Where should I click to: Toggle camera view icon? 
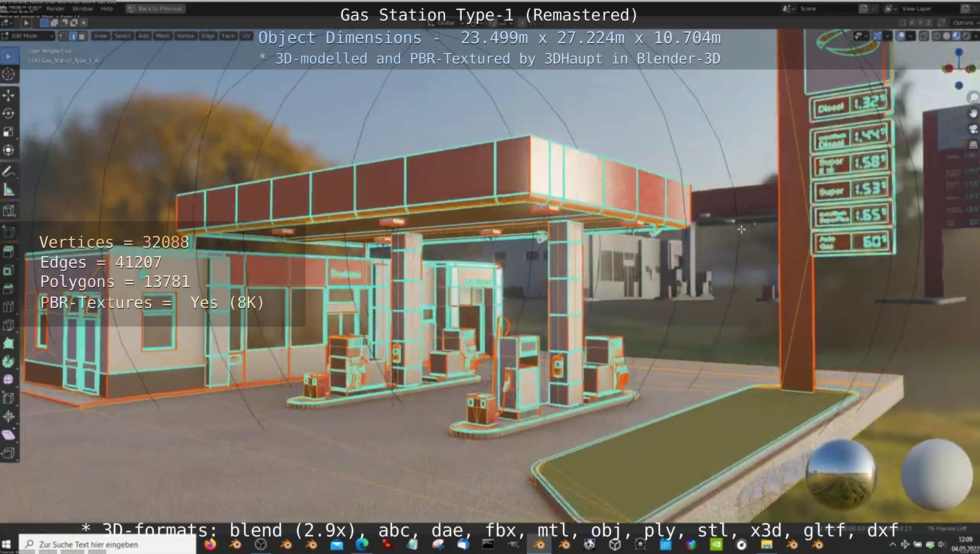coord(973,129)
